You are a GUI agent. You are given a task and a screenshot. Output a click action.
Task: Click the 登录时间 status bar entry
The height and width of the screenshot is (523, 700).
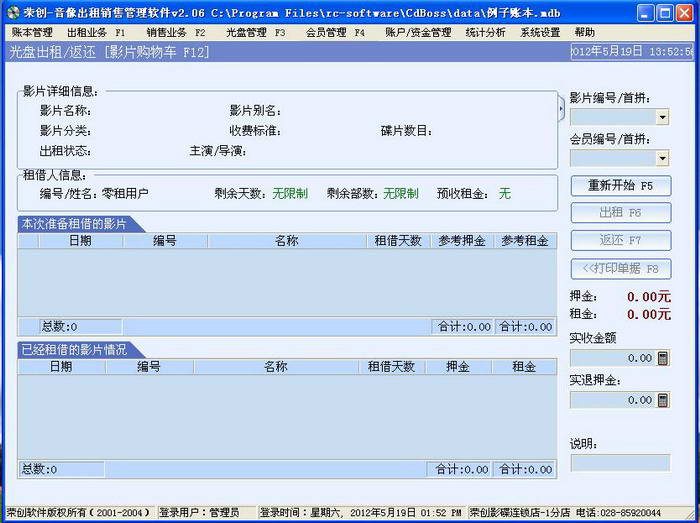[360, 513]
